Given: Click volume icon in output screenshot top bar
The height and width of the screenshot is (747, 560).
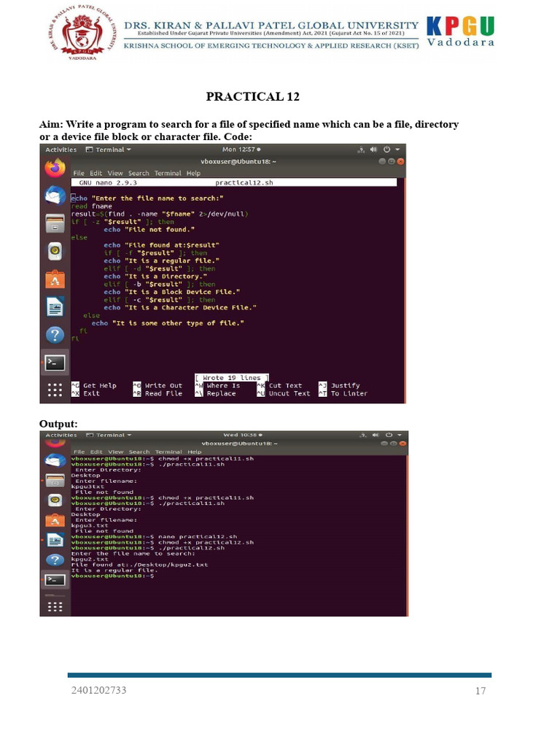Looking at the screenshot, I should (x=376, y=435).
